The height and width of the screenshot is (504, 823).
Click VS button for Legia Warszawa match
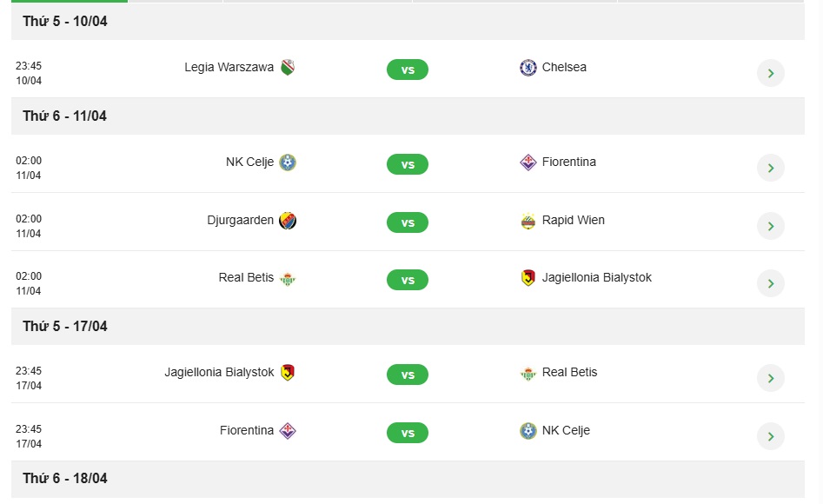tap(408, 70)
